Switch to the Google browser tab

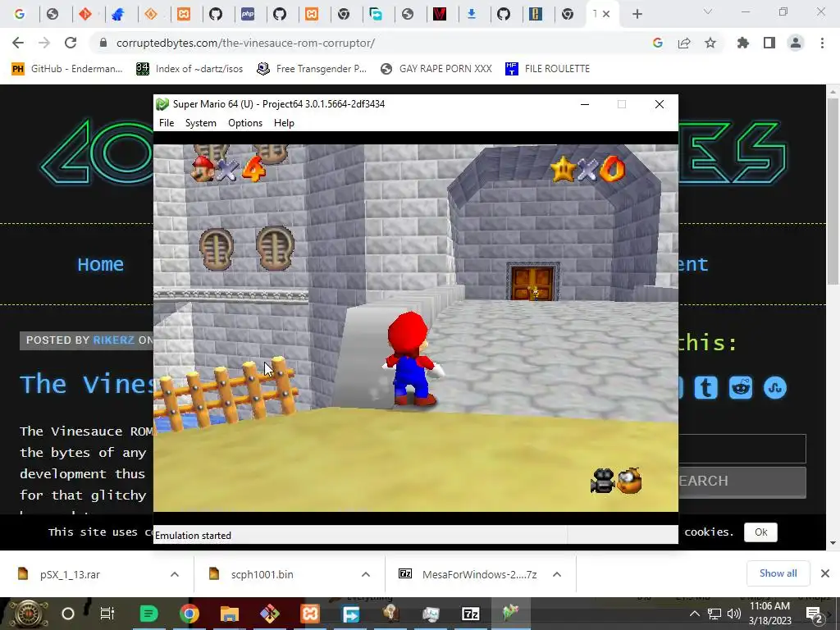point(20,14)
